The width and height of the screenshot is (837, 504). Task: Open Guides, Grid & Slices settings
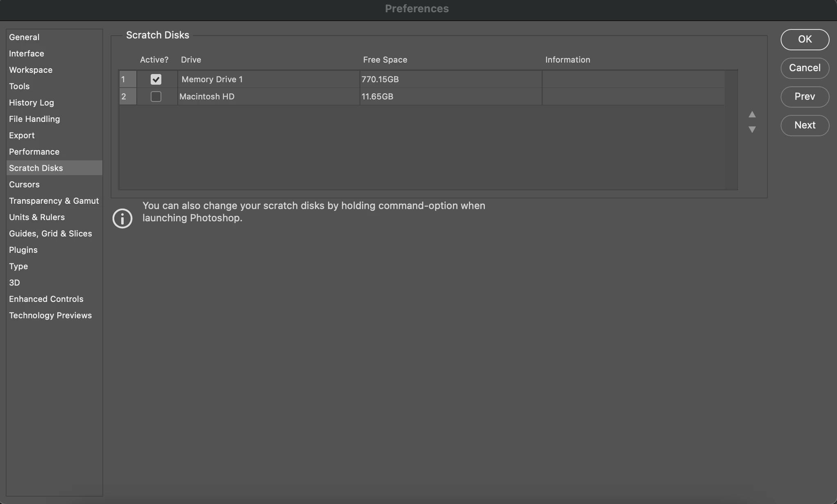50,234
